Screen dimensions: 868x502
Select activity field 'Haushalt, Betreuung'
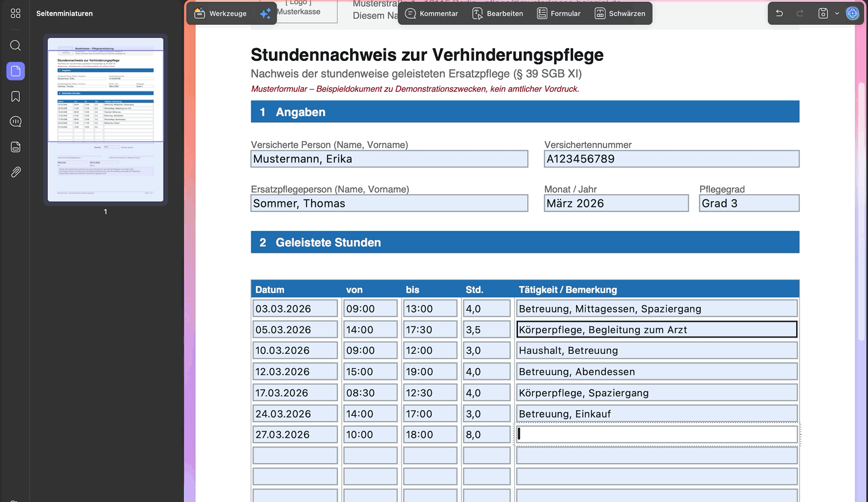point(656,350)
